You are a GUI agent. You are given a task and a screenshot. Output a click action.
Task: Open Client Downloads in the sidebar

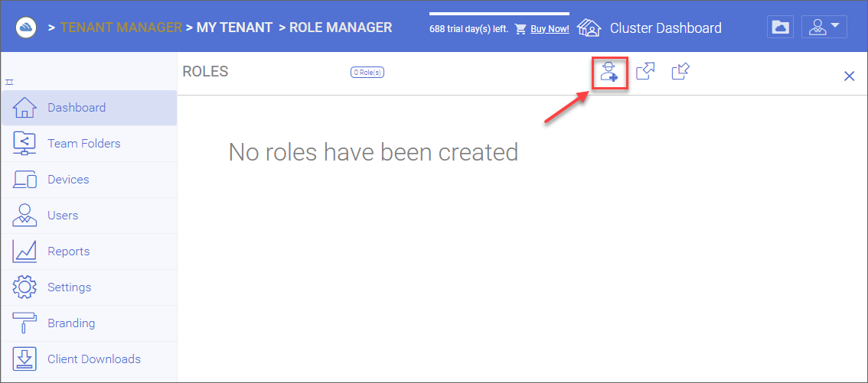[x=89, y=359]
